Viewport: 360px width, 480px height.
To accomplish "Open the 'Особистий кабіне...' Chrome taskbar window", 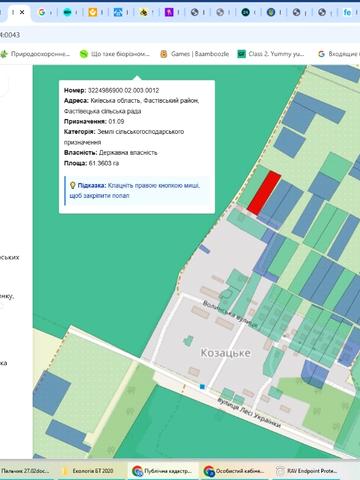I will [x=235, y=471].
